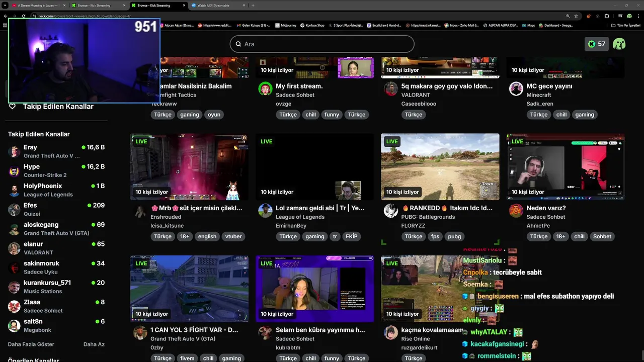Image resolution: width=644 pixels, height=362 pixels.
Task: Open sakinmoruk avatar in sidebar
Action: click(15, 267)
